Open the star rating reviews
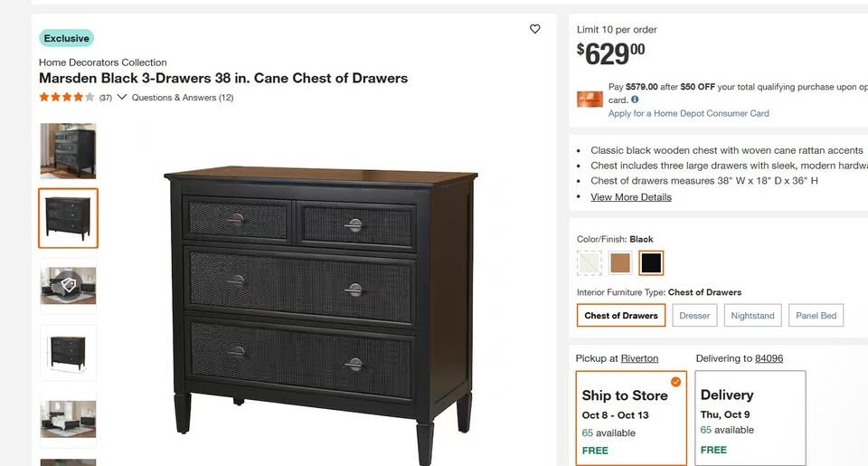This screenshot has height=466, width=868. pos(67,98)
